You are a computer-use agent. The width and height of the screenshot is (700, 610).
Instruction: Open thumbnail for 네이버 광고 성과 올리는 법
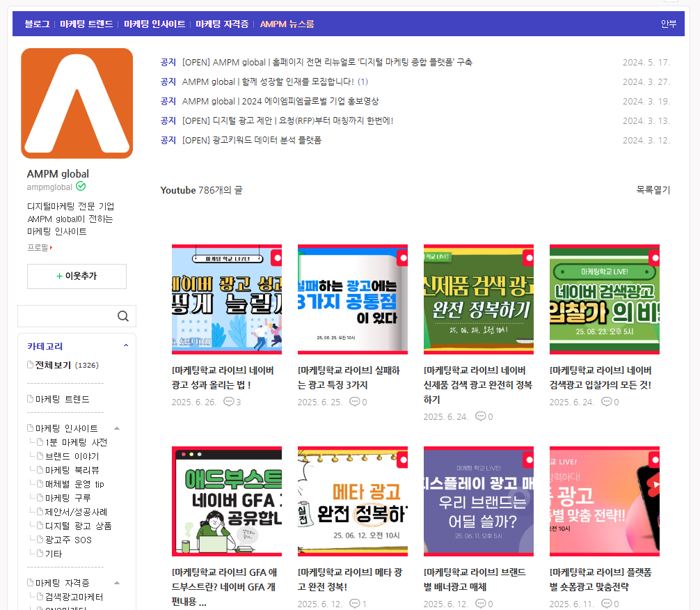227,299
